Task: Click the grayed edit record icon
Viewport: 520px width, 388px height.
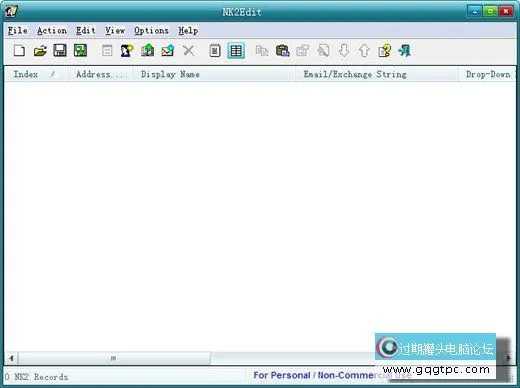Action: [x=107, y=51]
